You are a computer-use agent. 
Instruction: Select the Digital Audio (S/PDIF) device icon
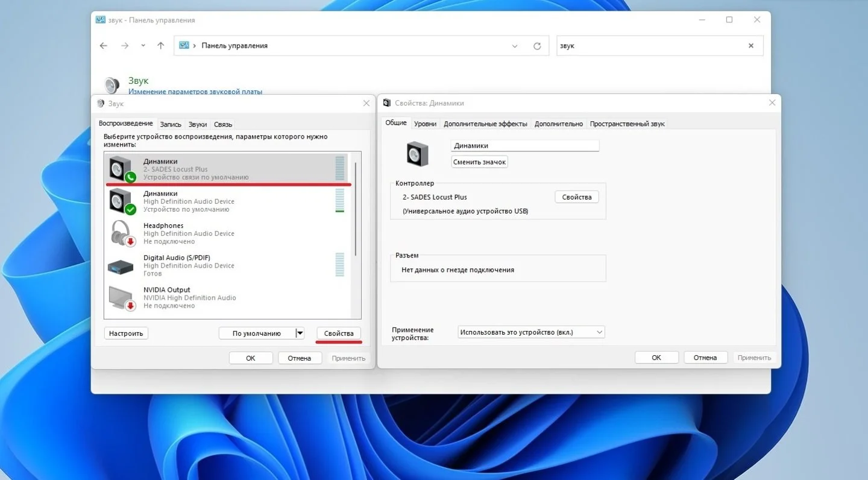121,266
